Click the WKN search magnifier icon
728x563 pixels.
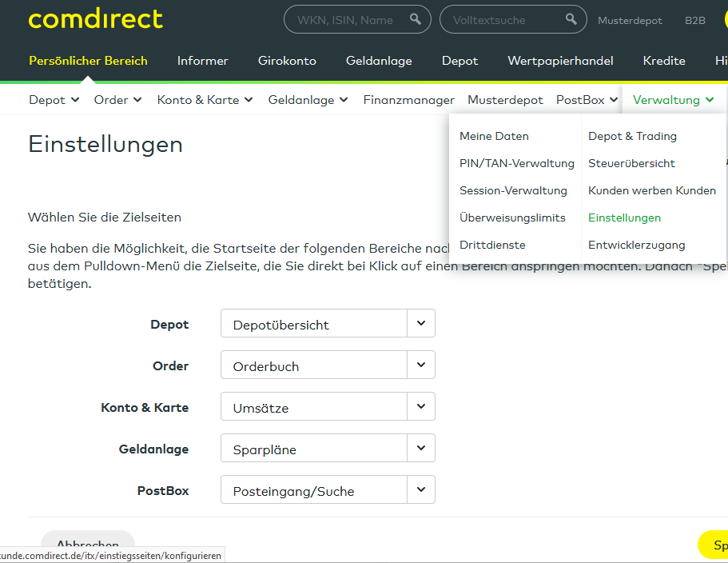(416, 19)
